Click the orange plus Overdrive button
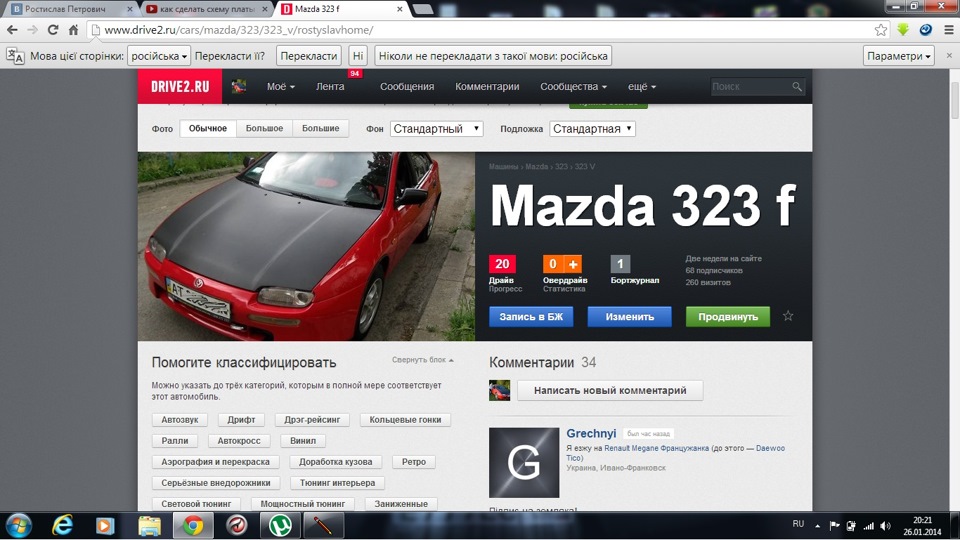Image resolution: width=960 pixels, height=540 pixels. pos(573,264)
